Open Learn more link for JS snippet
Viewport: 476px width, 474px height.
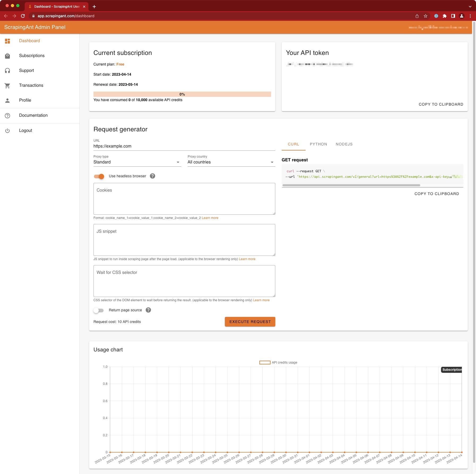pos(247,259)
